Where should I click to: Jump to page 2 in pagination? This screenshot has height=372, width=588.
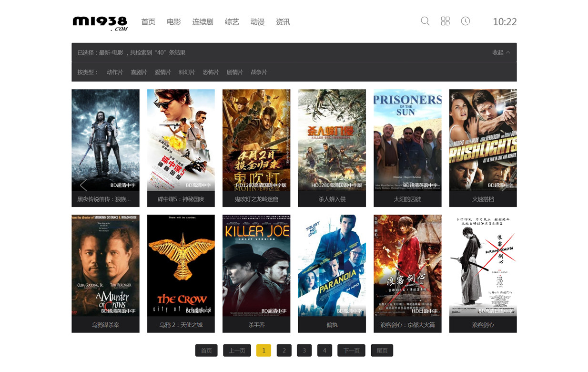click(x=284, y=351)
